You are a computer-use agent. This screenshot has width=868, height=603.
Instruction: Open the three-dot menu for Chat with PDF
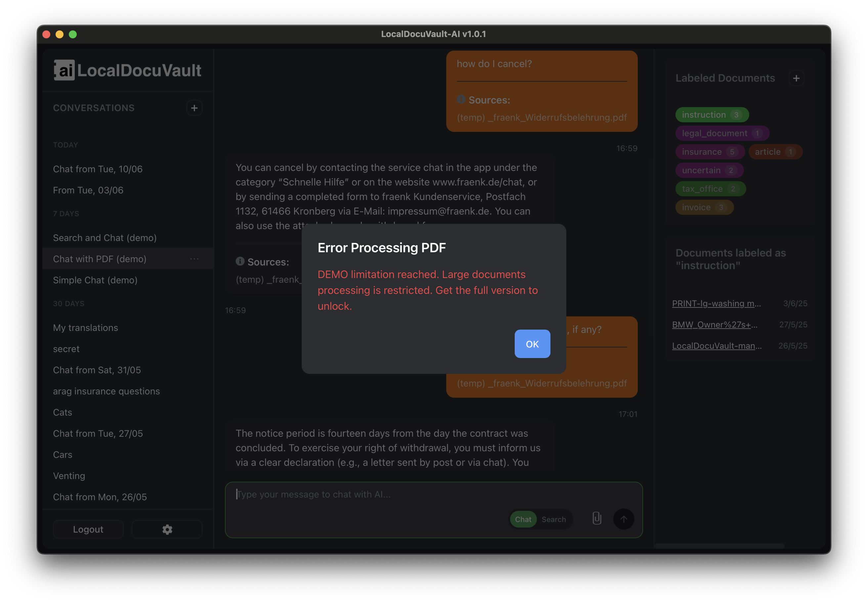click(194, 259)
